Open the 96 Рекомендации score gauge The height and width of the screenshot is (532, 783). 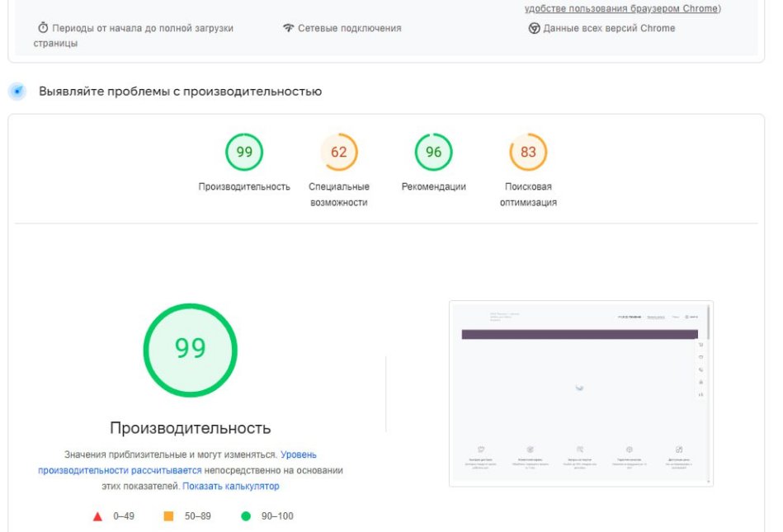[433, 152]
